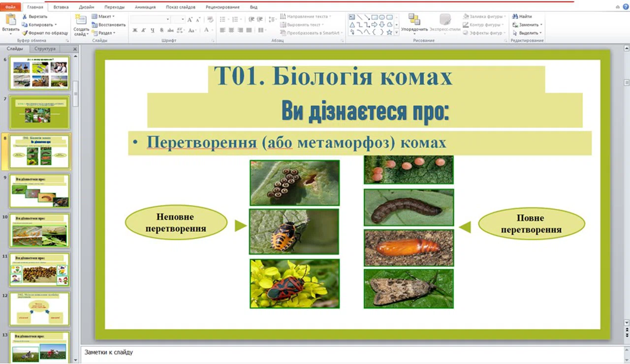Click Format Painter (Формат по образцу)
This screenshot has width=630, height=364.
pos(45,33)
